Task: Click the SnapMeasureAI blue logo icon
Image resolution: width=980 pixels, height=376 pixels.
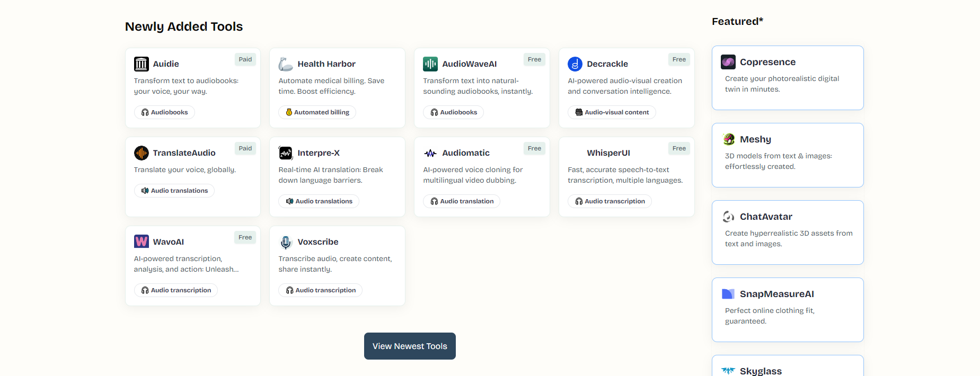Action: point(728,294)
